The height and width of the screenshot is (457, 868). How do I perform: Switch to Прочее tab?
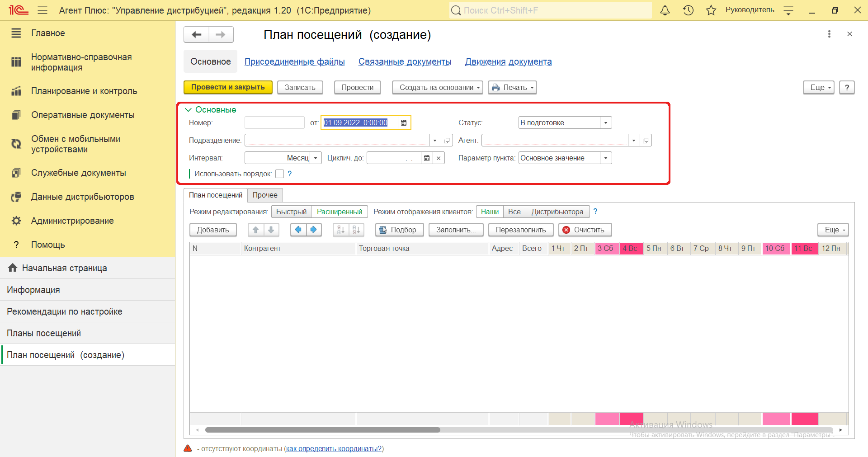pyautogui.click(x=265, y=195)
